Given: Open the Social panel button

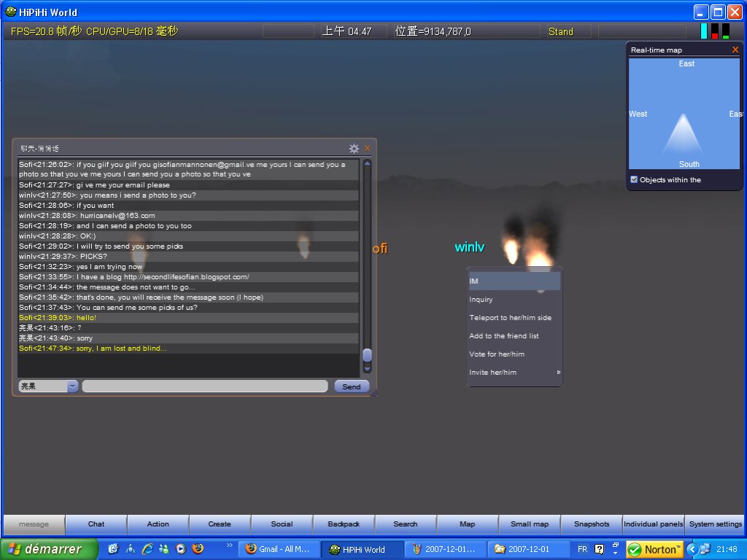Looking at the screenshot, I should (282, 524).
